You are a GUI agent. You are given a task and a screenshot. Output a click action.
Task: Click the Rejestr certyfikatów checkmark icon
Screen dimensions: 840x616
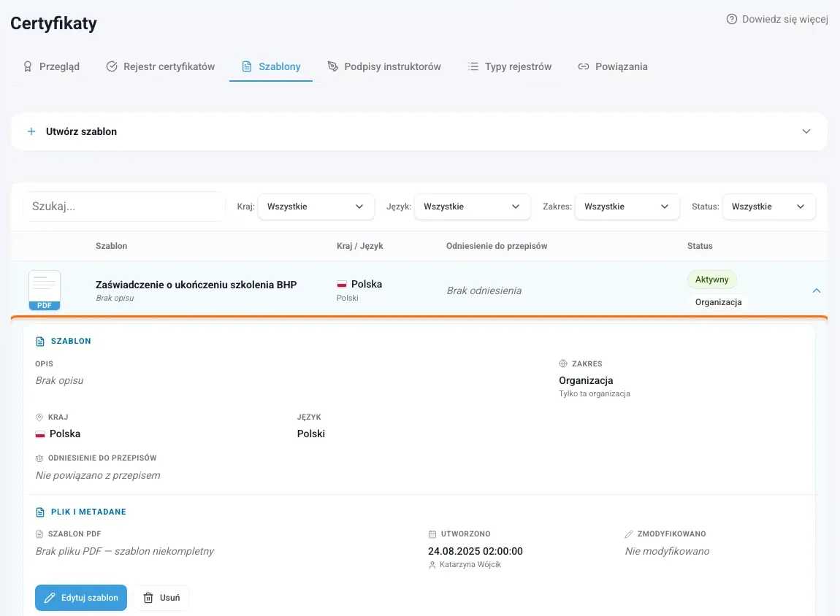pyautogui.click(x=112, y=66)
